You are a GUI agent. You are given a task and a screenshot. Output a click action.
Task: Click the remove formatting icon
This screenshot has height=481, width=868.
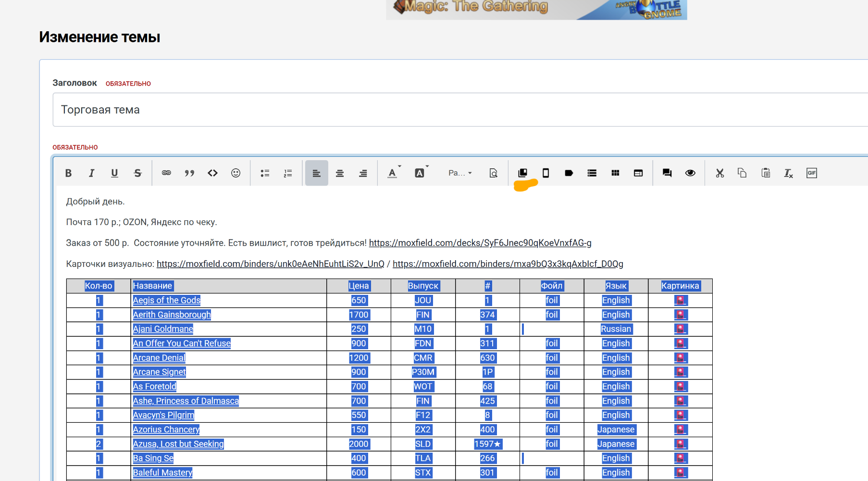point(788,173)
